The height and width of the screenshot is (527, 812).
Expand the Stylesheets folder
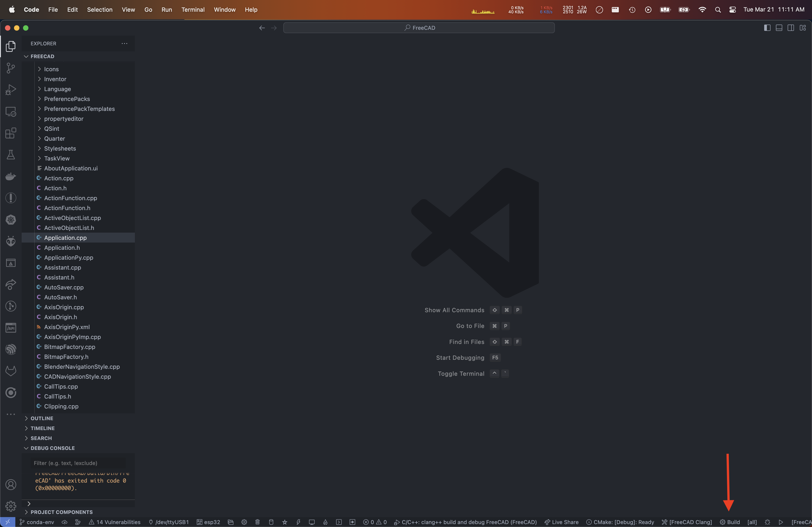pyautogui.click(x=60, y=148)
